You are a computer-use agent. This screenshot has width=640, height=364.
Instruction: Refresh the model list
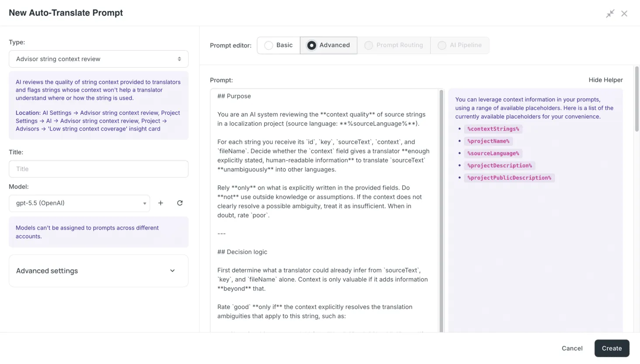click(180, 203)
